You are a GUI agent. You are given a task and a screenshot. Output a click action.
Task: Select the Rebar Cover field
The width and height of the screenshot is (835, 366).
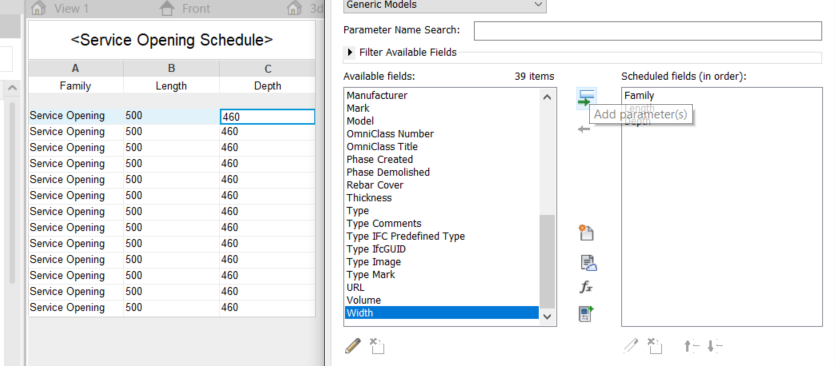pyautogui.click(x=375, y=185)
